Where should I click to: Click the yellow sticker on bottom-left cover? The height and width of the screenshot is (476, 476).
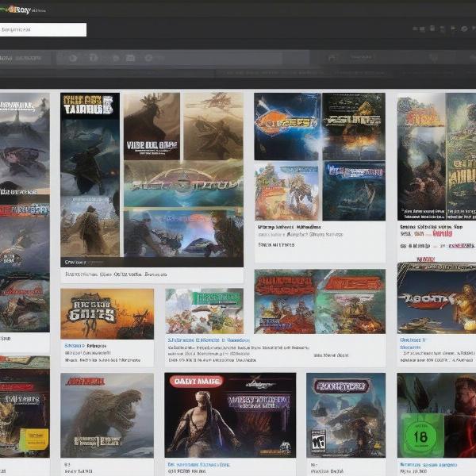point(36,440)
